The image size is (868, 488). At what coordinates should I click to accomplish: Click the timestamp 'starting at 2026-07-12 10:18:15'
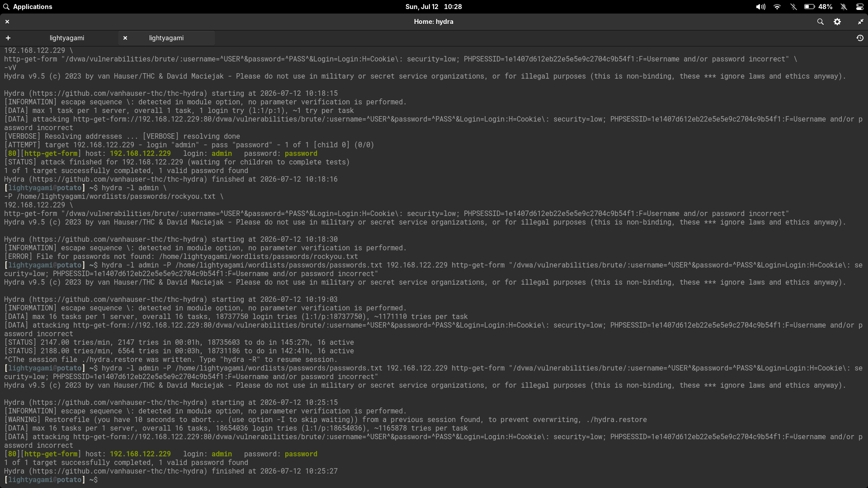click(275, 94)
